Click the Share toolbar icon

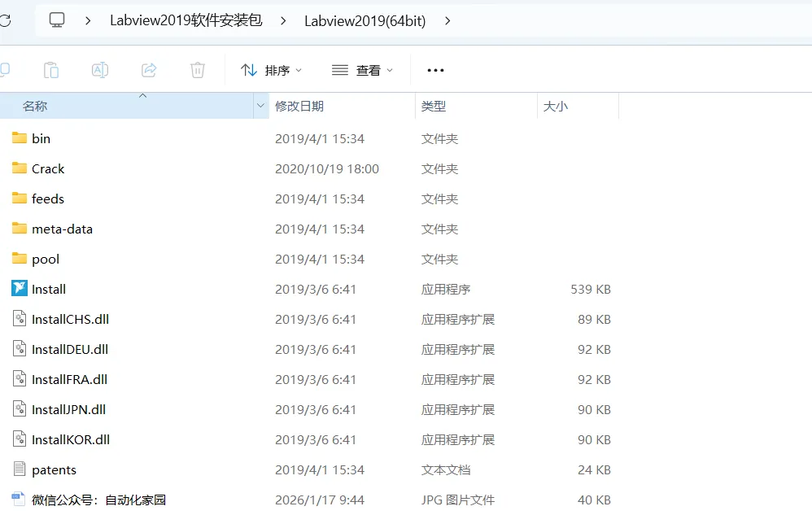click(x=149, y=70)
